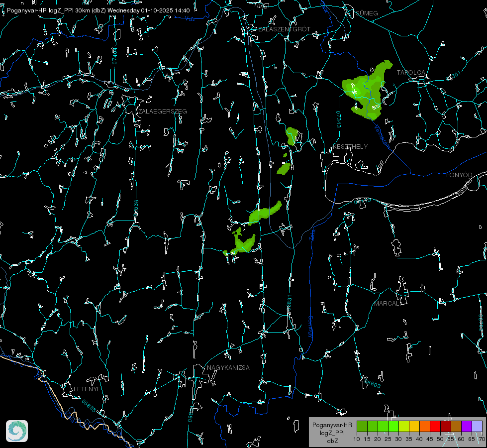Image resolution: width=487 pixels, height=448 pixels.
Task: Click the road number 07343 label
Action: [339, 119]
